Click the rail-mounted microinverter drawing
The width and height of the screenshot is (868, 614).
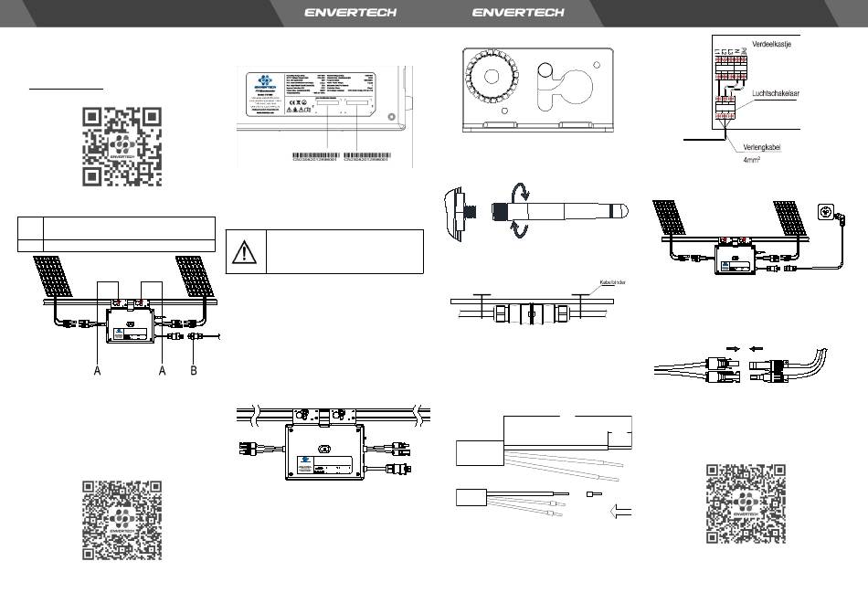tap(325, 451)
